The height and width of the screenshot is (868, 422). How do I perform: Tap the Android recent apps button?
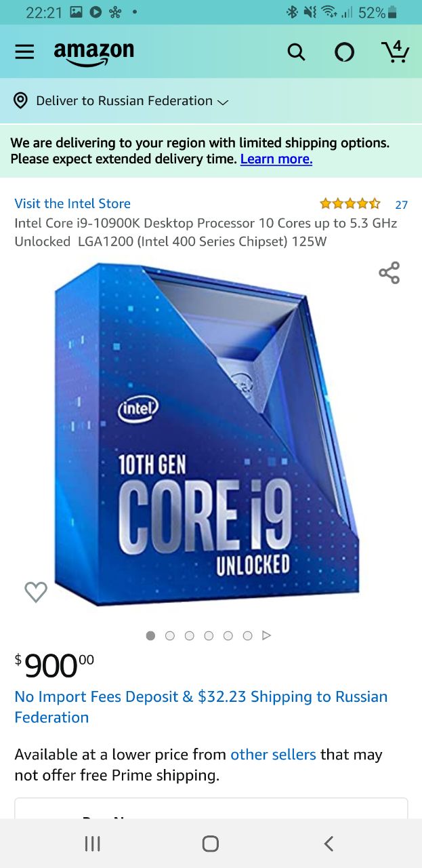93,844
